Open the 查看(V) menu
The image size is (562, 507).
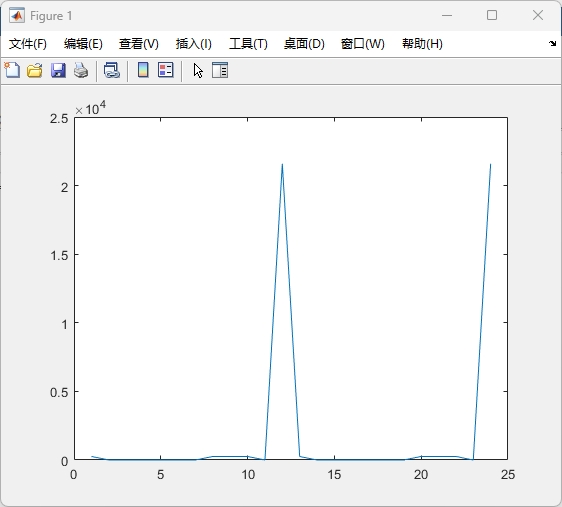pyautogui.click(x=139, y=44)
